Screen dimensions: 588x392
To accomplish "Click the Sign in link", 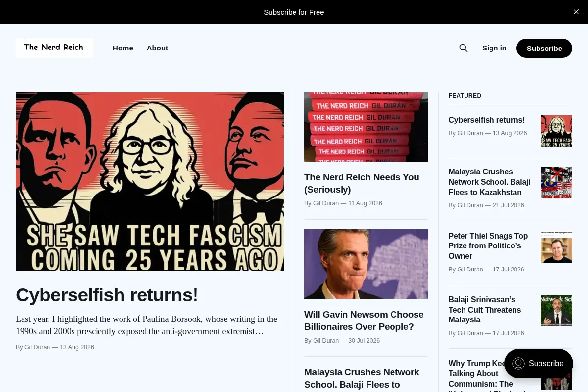I will 494,48.
